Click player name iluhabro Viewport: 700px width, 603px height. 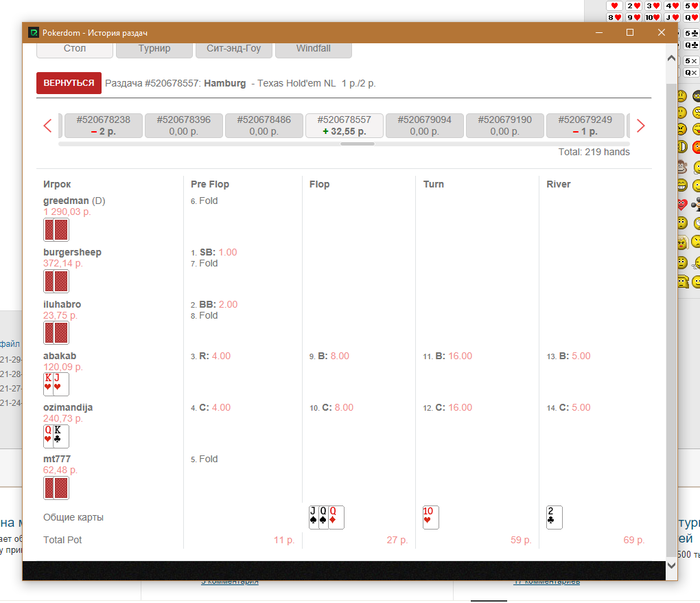coord(62,304)
